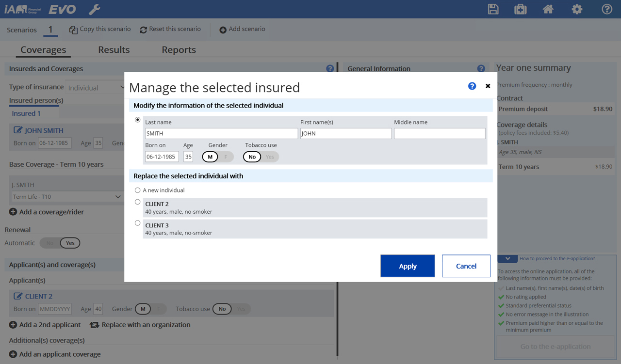Open the Reports tab
The image size is (621, 364).
pos(179,50)
